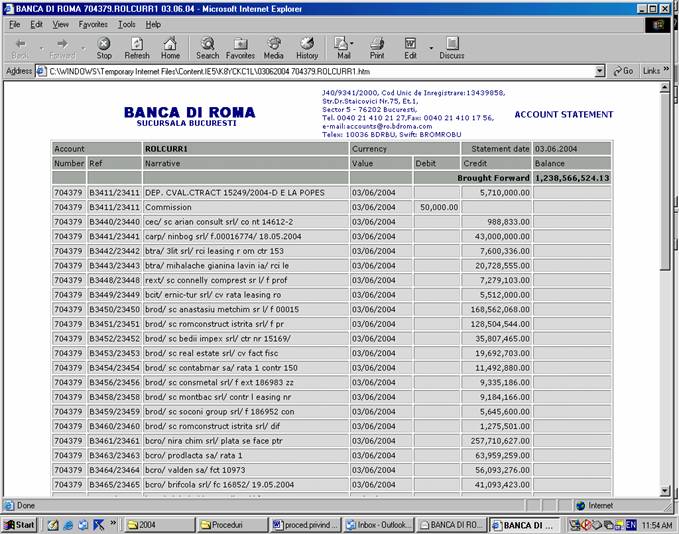Click the vertical scrollbar thumb
Image resolution: width=679 pixels, height=534 pixels.
click(x=665, y=181)
